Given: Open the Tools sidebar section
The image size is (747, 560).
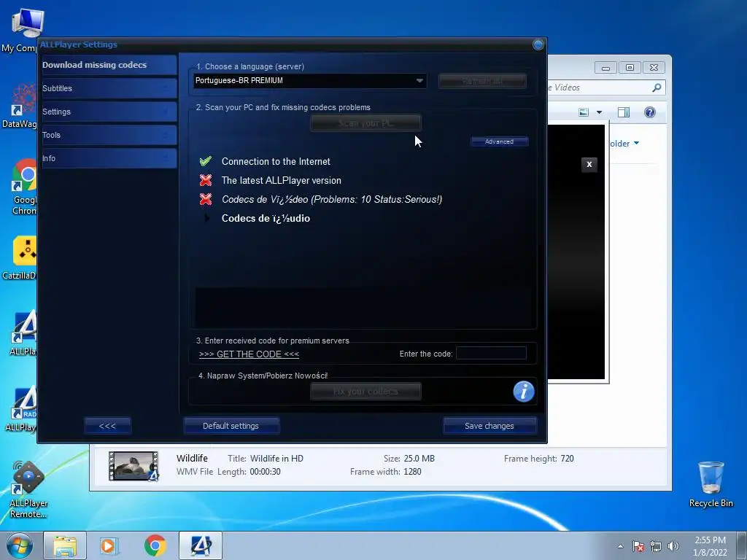Looking at the screenshot, I should pyautogui.click(x=109, y=135).
